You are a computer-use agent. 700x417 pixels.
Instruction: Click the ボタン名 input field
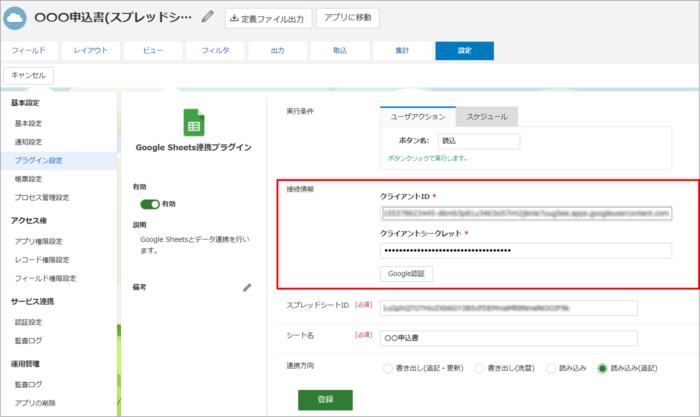click(479, 141)
